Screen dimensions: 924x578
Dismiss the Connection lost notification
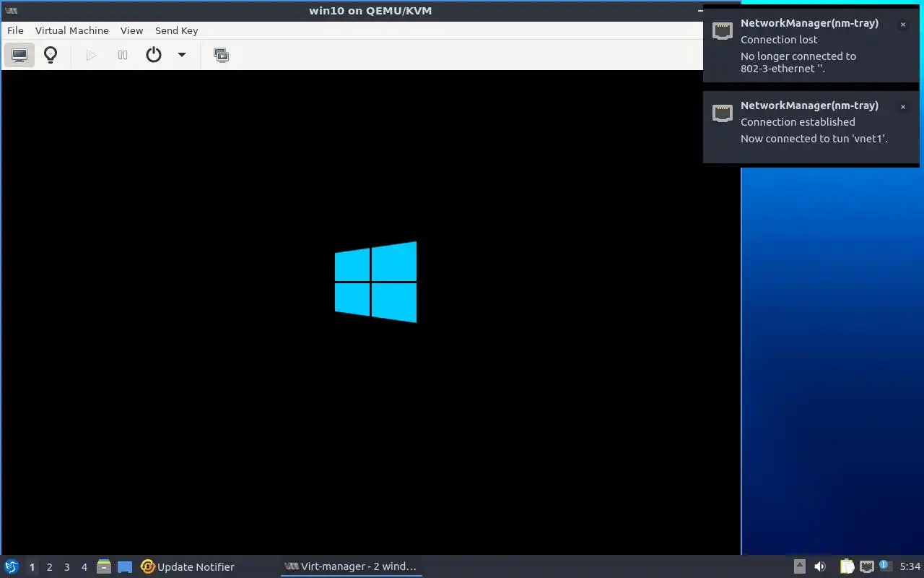pos(902,25)
